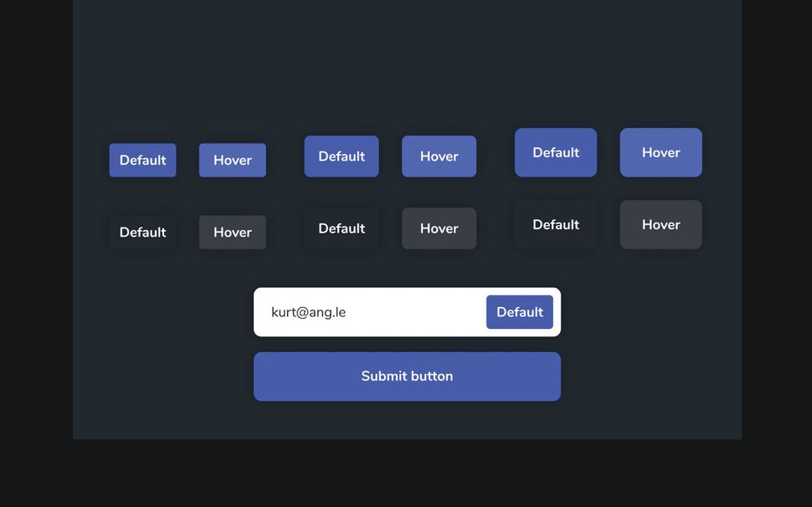Click the large dark Hover button

point(660,224)
